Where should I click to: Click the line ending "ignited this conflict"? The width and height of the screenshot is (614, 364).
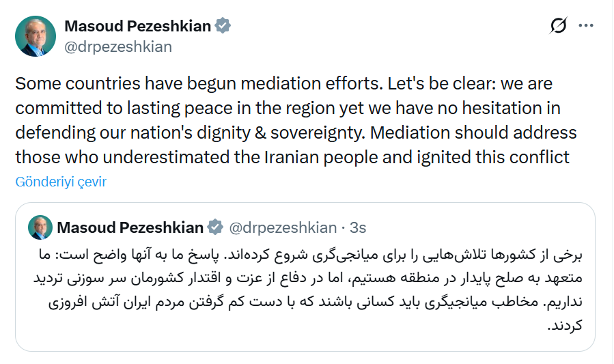[x=292, y=157]
